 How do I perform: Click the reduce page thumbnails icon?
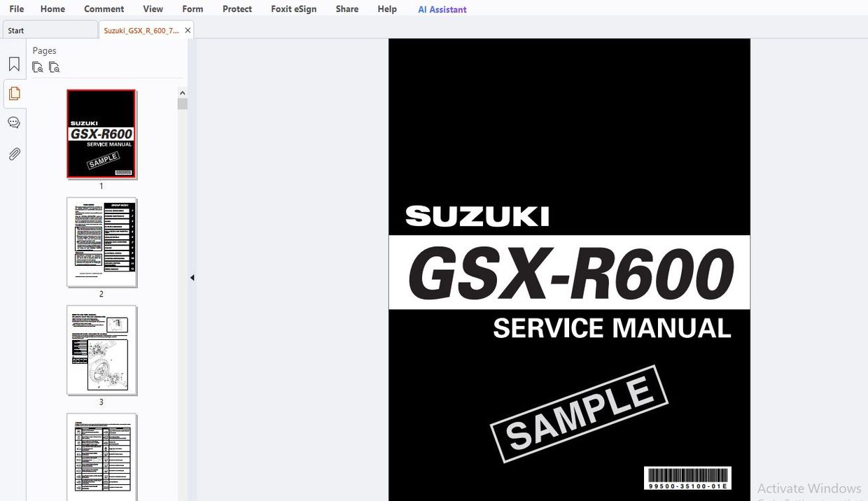[38, 66]
